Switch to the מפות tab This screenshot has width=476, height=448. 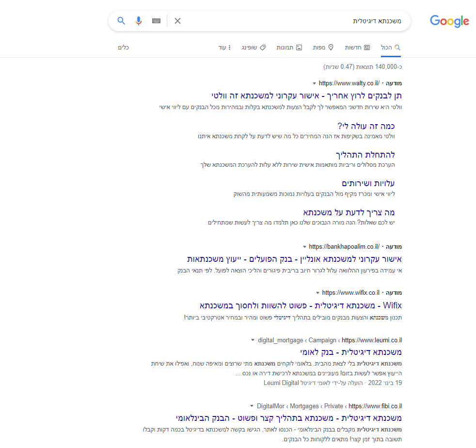pyautogui.click(x=323, y=48)
